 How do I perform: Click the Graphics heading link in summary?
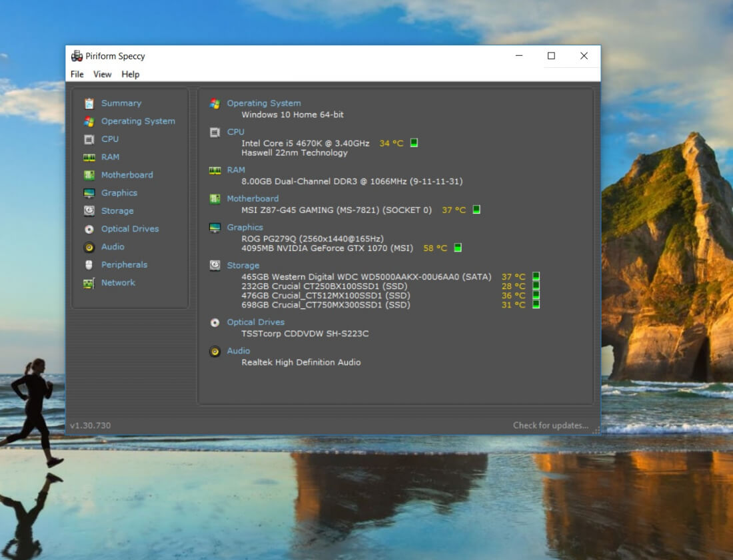pos(245,228)
